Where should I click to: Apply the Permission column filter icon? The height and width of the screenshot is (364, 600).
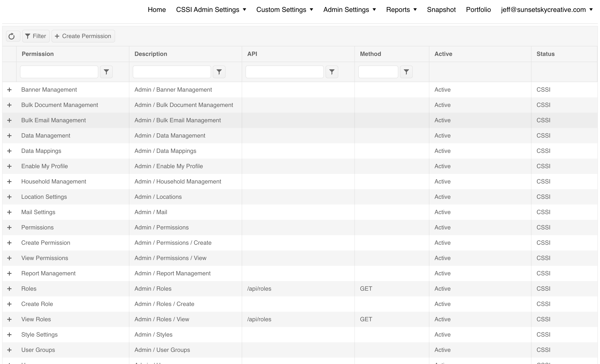click(x=106, y=72)
